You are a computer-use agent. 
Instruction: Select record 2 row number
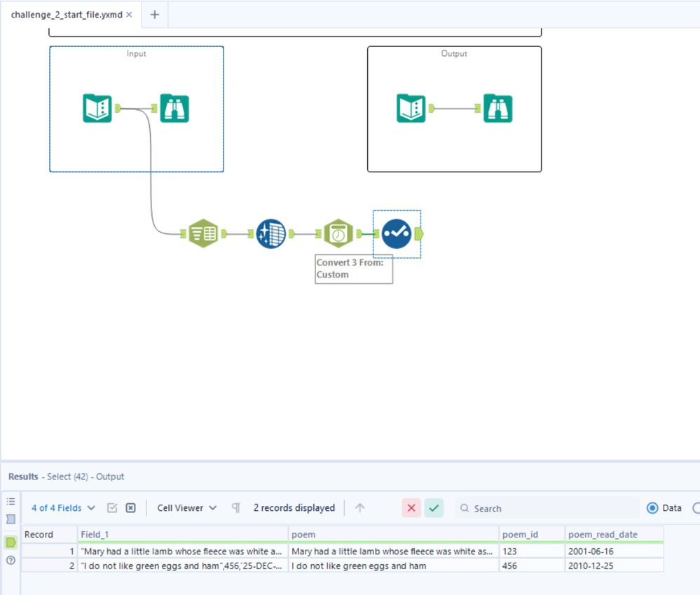click(x=49, y=566)
